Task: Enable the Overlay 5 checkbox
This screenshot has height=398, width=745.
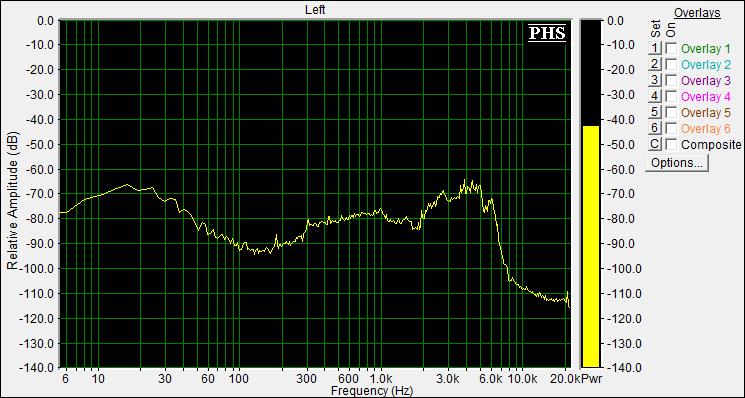Action: click(671, 113)
